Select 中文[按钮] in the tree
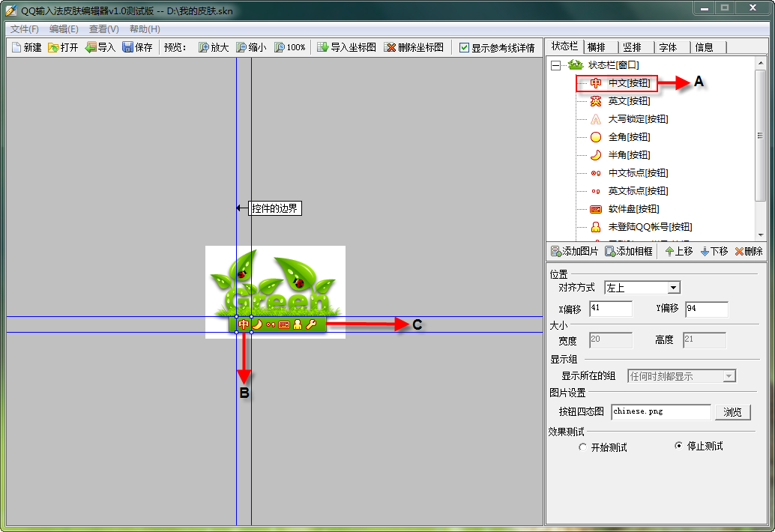The image size is (775, 532). click(629, 83)
